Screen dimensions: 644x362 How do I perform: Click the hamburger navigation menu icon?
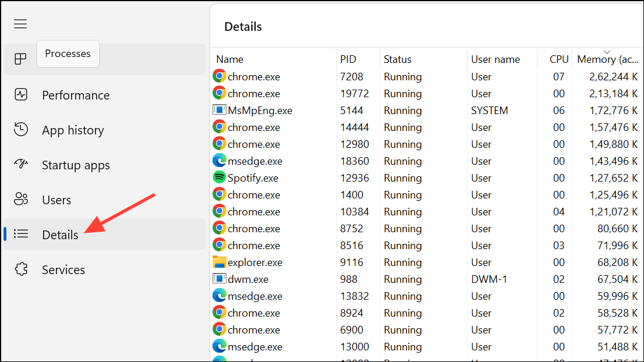coord(21,24)
